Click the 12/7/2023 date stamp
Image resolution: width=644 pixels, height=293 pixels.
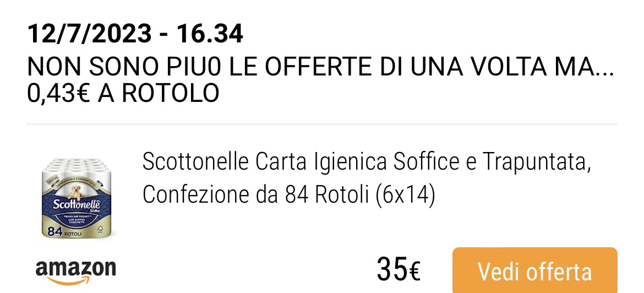[89, 34]
